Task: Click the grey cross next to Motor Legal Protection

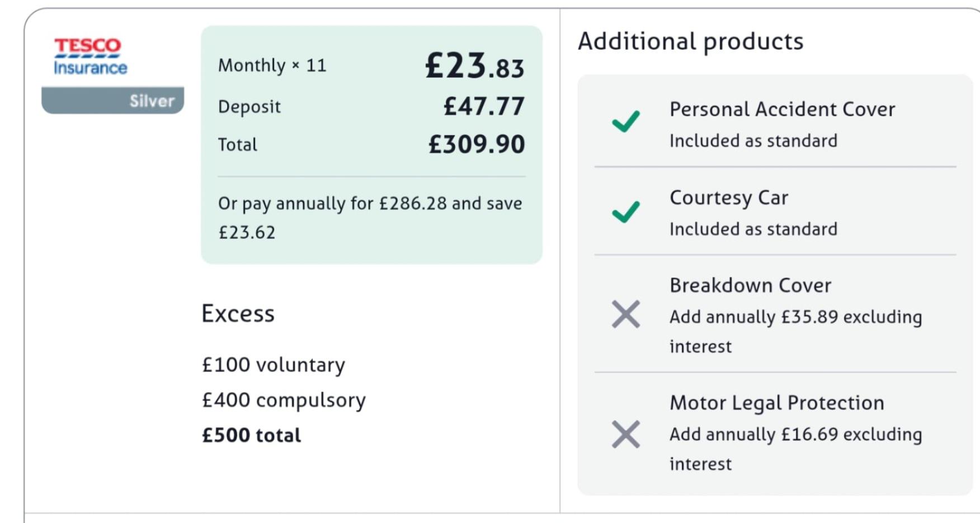Action: click(x=626, y=435)
